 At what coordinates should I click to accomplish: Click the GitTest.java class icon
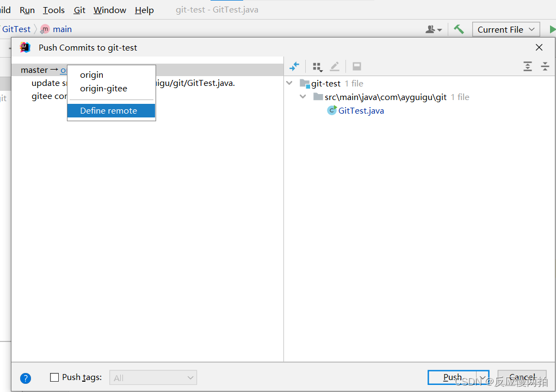tap(332, 110)
